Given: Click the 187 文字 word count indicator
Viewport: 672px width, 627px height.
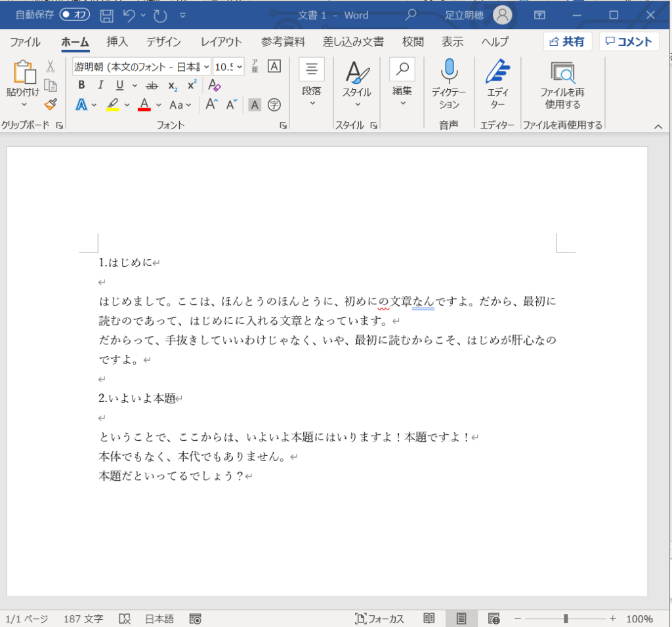Looking at the screenshot, I should click(x=83, y=618).
